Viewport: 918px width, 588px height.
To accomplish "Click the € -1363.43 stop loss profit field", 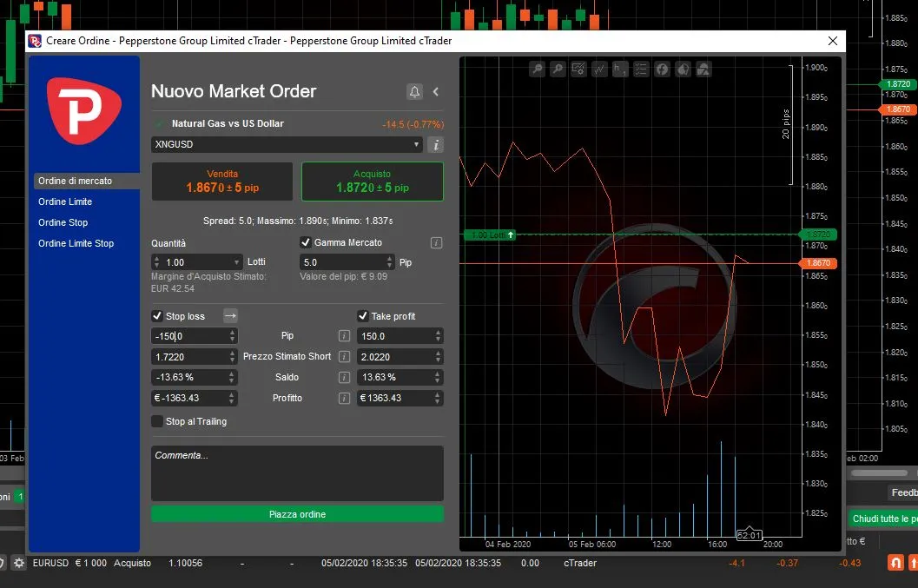I will click(x=195, y=398).
